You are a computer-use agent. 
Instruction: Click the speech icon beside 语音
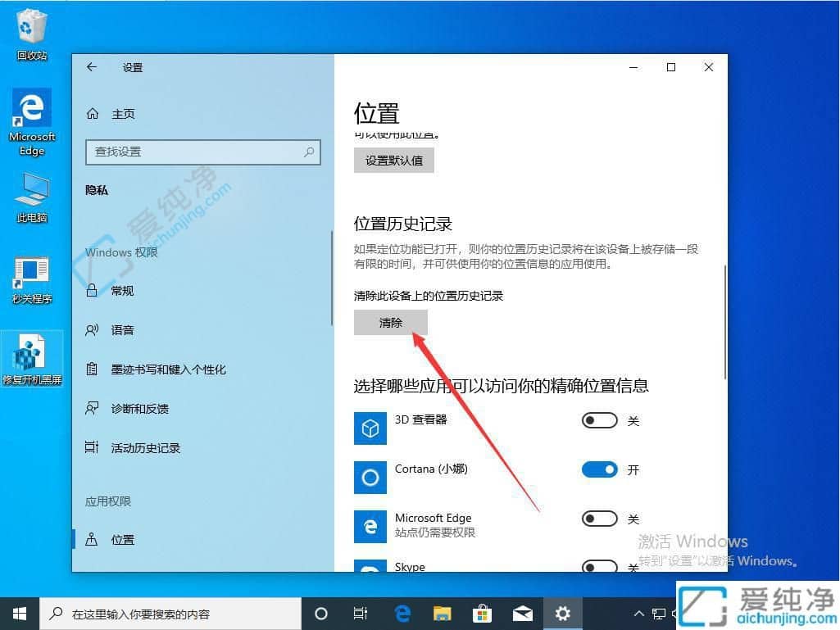[x=92, y=330]
